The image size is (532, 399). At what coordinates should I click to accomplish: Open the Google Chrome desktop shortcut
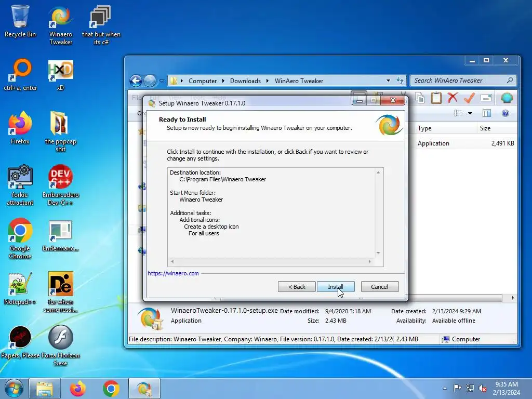click(x=20, y=239)
